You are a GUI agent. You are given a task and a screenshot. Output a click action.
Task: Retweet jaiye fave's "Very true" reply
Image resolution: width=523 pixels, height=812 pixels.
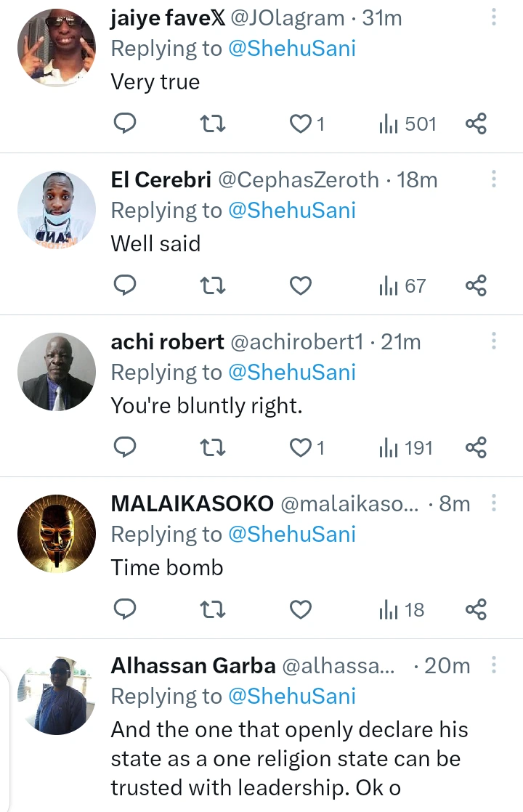(213, 124)
